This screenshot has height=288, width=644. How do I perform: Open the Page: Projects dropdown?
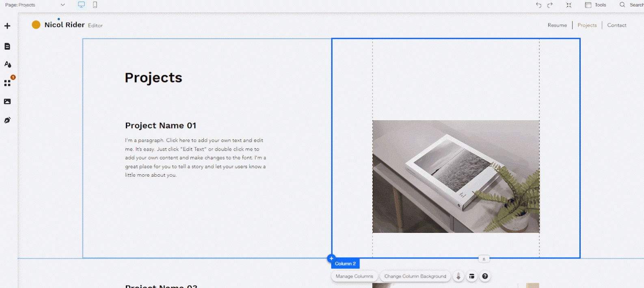point(35,5)
